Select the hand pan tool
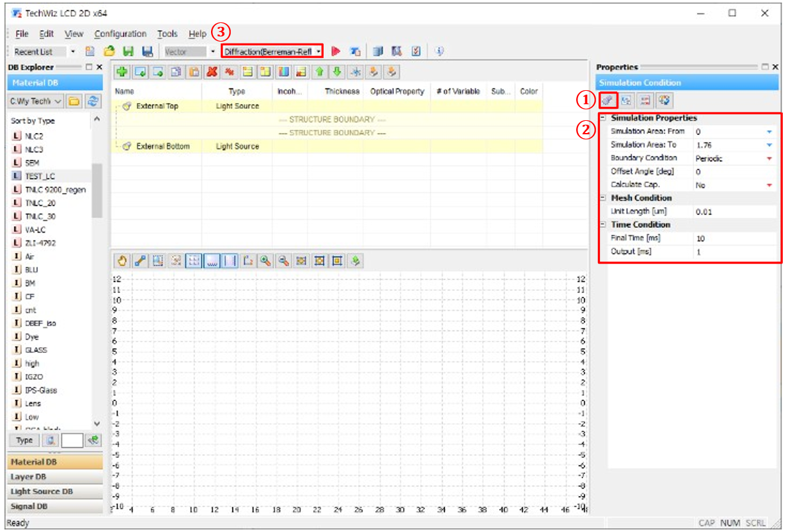 pyautogui.click(x=122, y=261)
